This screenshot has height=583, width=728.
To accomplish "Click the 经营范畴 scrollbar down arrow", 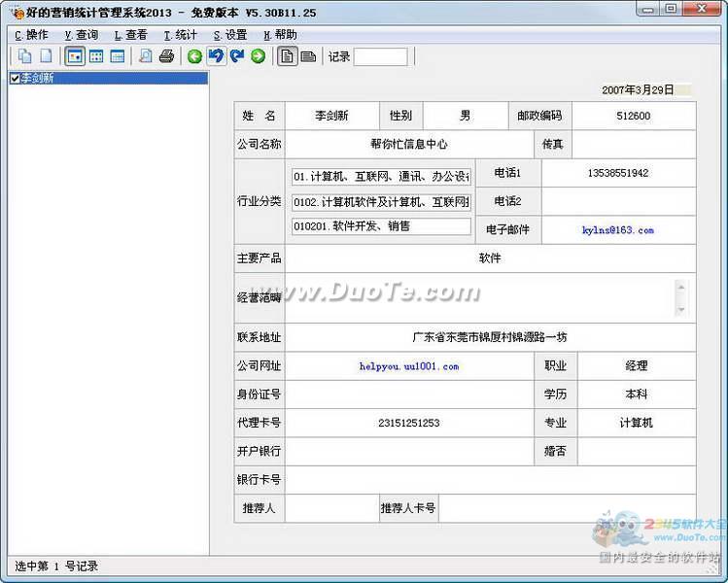I will 680,309.
